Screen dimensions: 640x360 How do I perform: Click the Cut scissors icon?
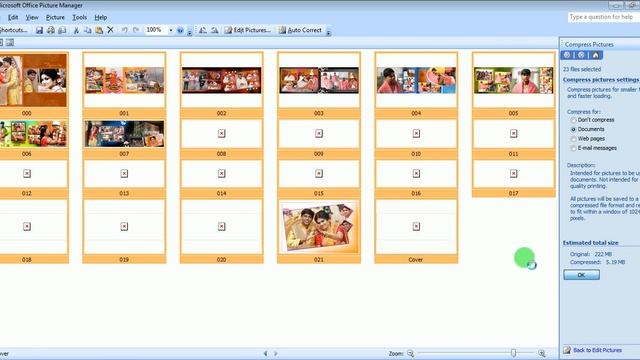pyautogui.click(x=76, y=30)
